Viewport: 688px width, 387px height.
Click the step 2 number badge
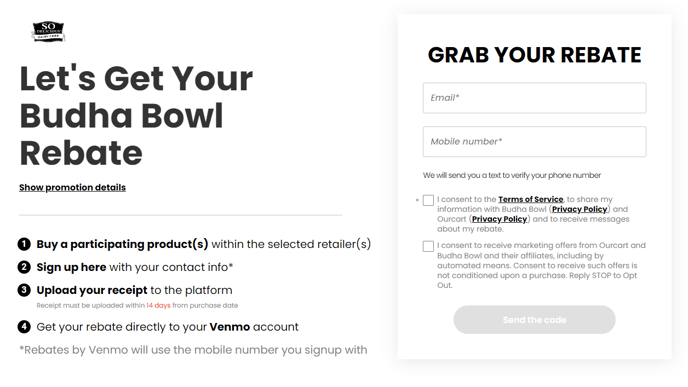coord(24,267)
